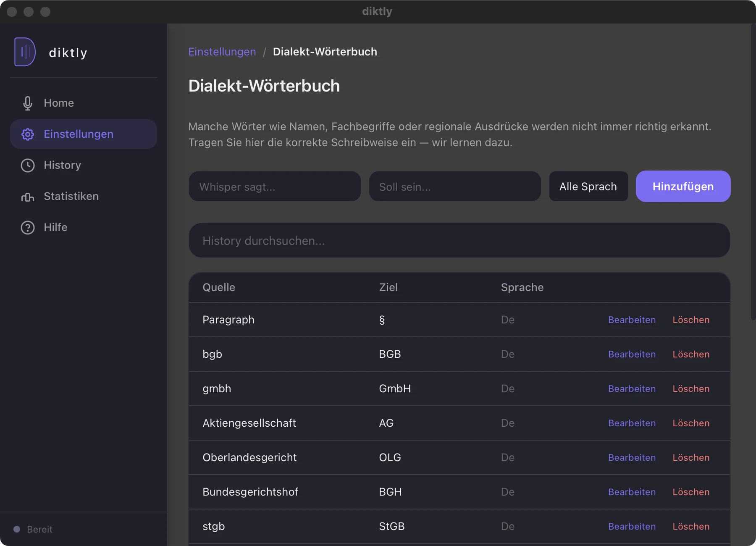Edit the Oberlandesgericht entry

coord(632,457)
